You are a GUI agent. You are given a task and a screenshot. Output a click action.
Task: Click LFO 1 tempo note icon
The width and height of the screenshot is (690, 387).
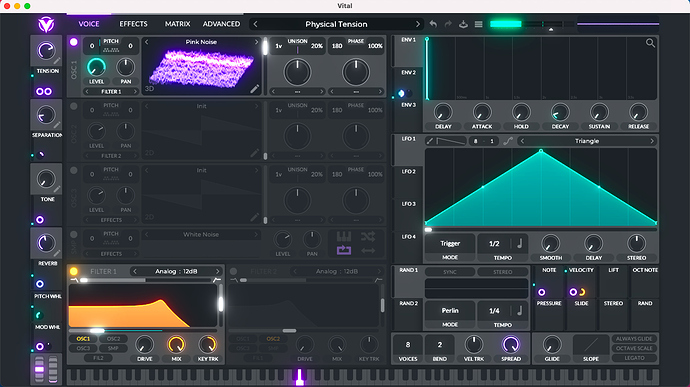coord(519,243)
